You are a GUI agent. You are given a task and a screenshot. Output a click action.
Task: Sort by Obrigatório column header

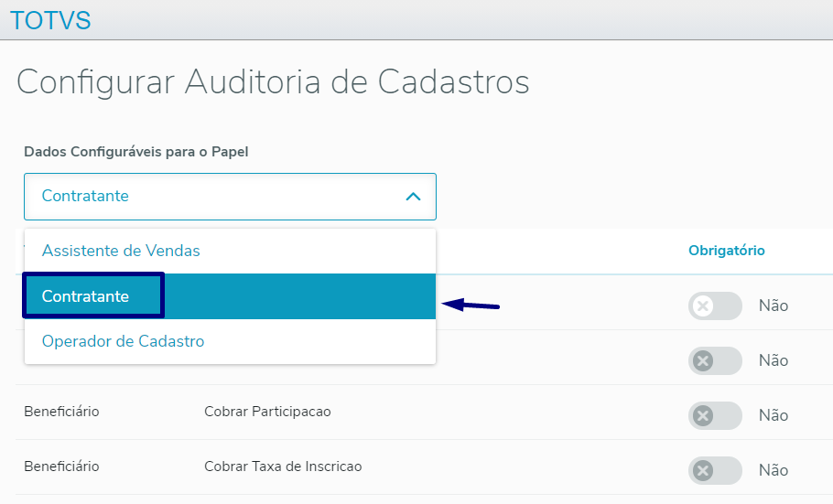coord(726,251)
